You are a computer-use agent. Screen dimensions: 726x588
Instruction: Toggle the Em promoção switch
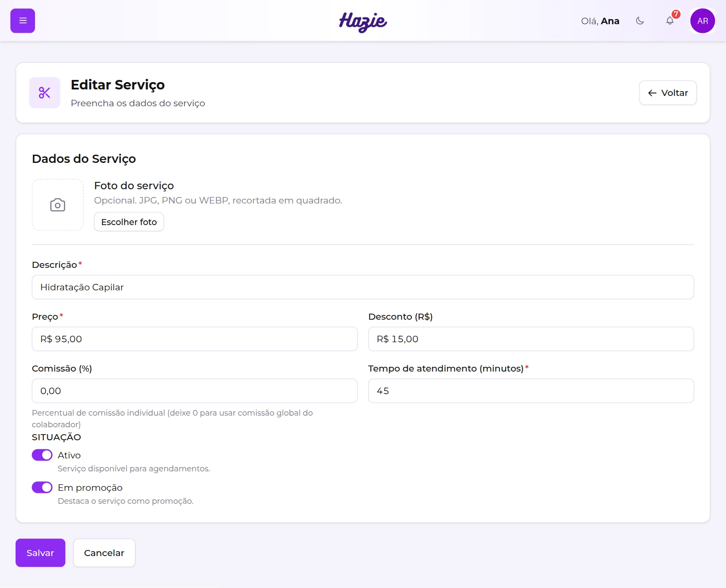coord(42,487)
